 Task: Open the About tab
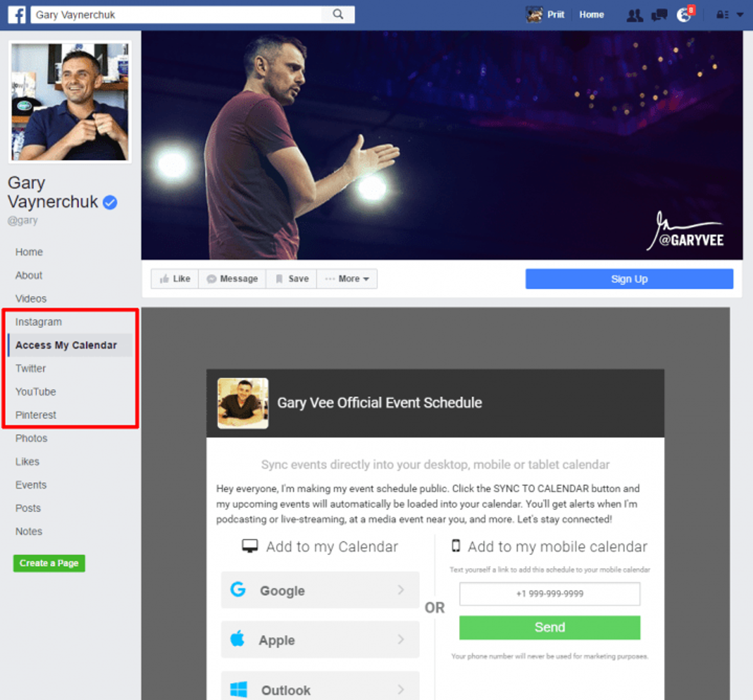pos(29,275)
